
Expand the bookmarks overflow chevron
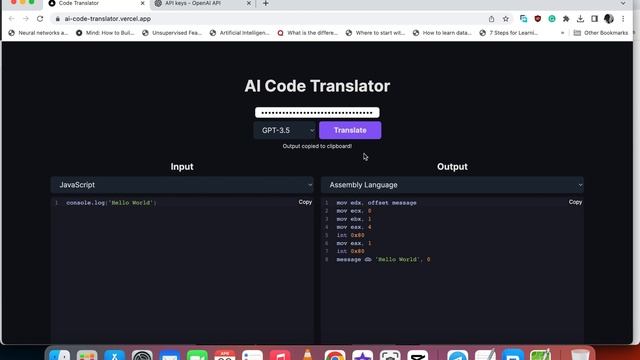562,33
